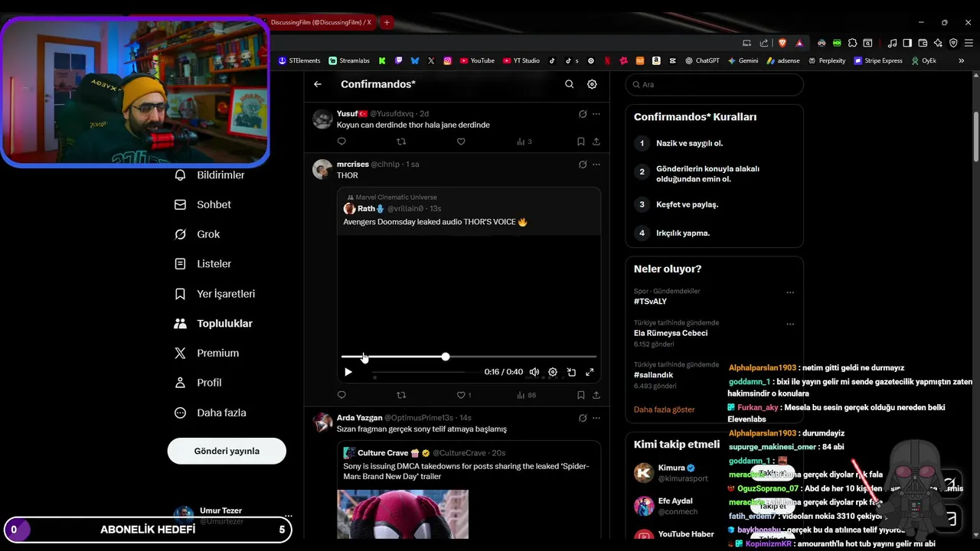
Task: Open more options for Ela Rümeysa Cebeci trend
Action: point(790,324)
